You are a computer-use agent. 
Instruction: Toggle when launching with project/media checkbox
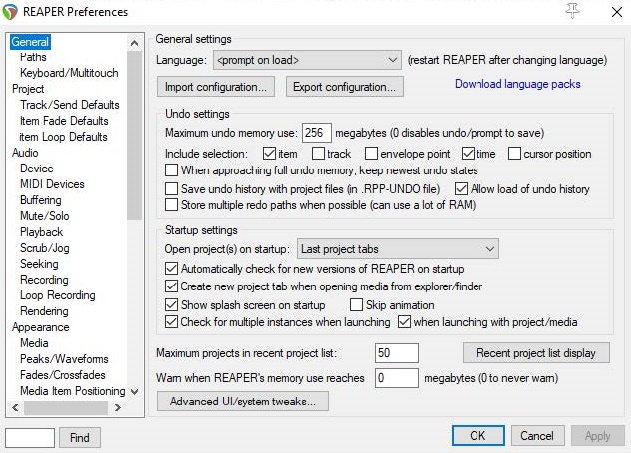click(404, 321)
